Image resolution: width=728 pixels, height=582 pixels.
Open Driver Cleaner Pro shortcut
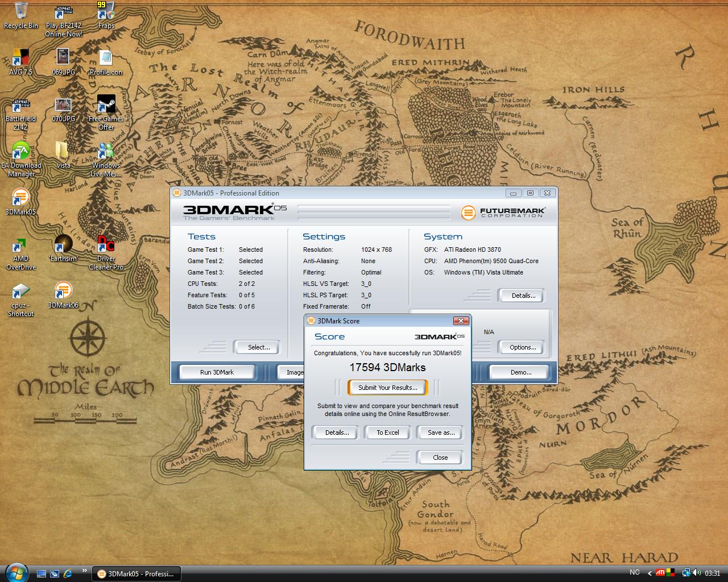[x=106, y=253]
